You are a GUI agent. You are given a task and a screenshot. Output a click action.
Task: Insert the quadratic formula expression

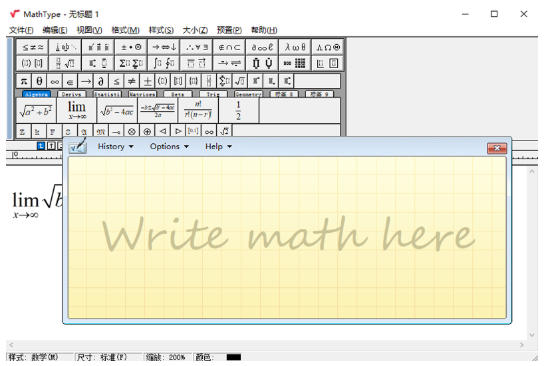click(x=157, y=110)
